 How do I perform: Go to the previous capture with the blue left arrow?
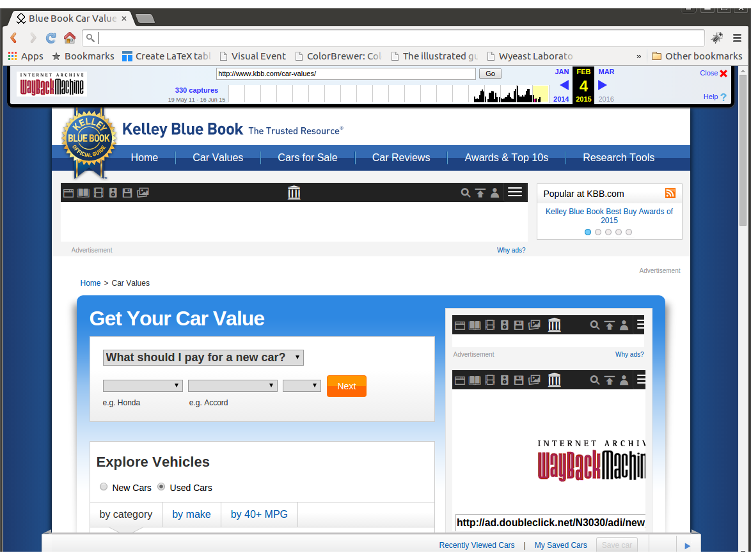point(564,86)
